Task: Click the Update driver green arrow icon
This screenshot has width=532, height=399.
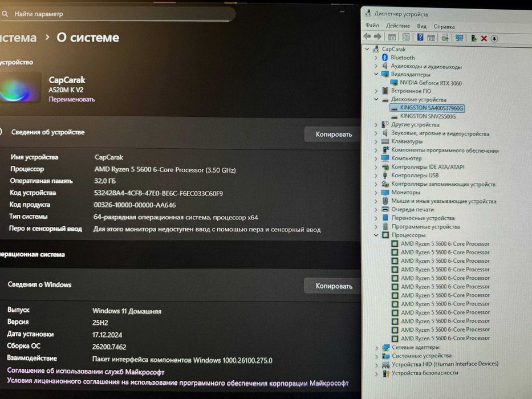Action: pyautogui.click(x=474, y=38)
